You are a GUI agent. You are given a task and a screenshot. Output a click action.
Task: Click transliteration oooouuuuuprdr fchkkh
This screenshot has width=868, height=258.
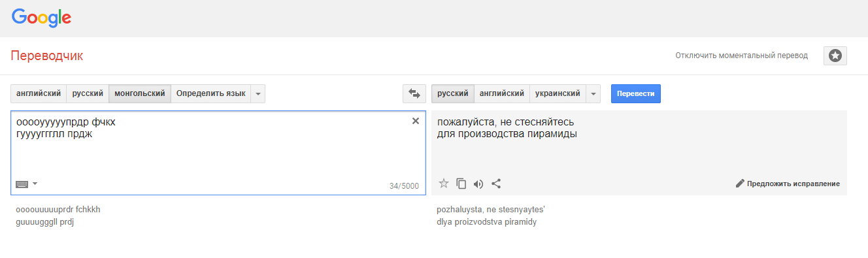tap(58, 210)
